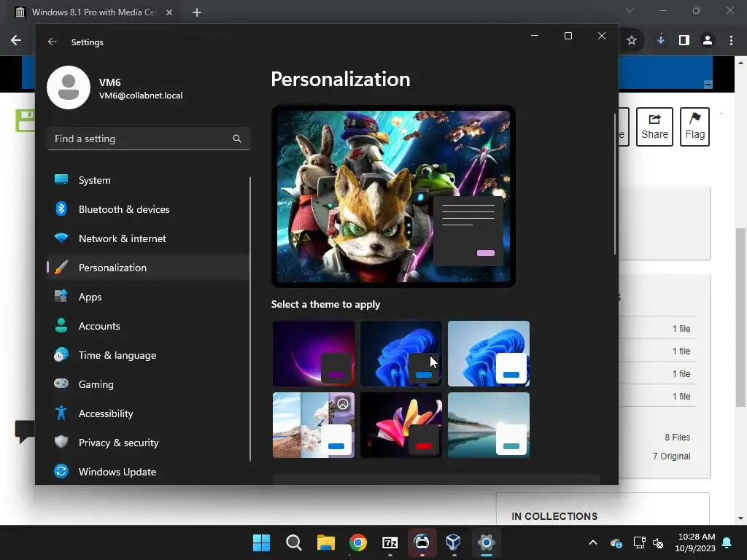Open Google Chrome from the taskbar
The image size is (747, 560).
(357, 542)
